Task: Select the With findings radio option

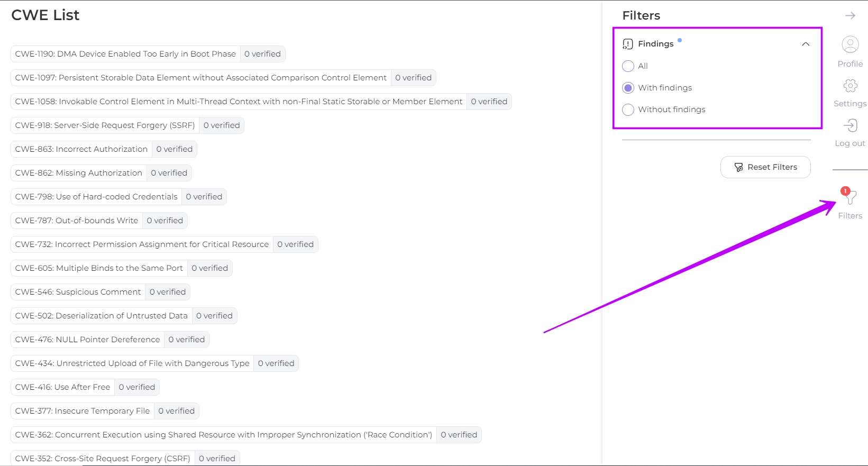Action: pos(628,88)
